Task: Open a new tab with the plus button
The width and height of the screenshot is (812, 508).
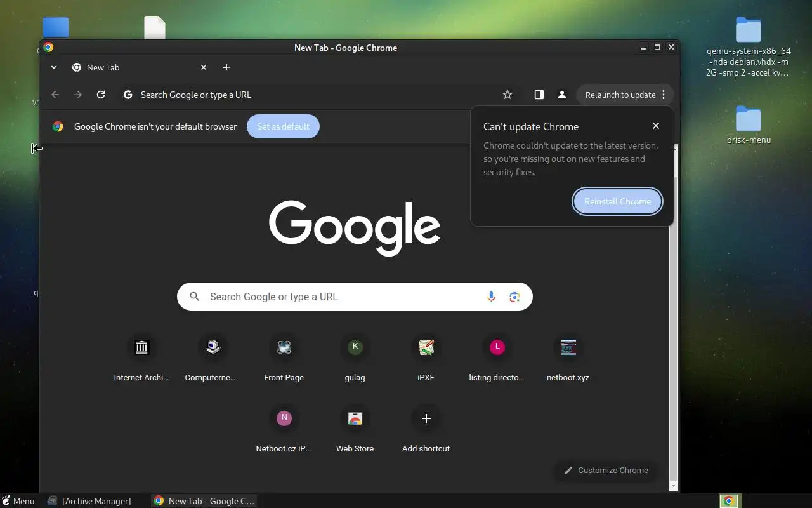Action: pyautogui.click(x=226, y=67)
